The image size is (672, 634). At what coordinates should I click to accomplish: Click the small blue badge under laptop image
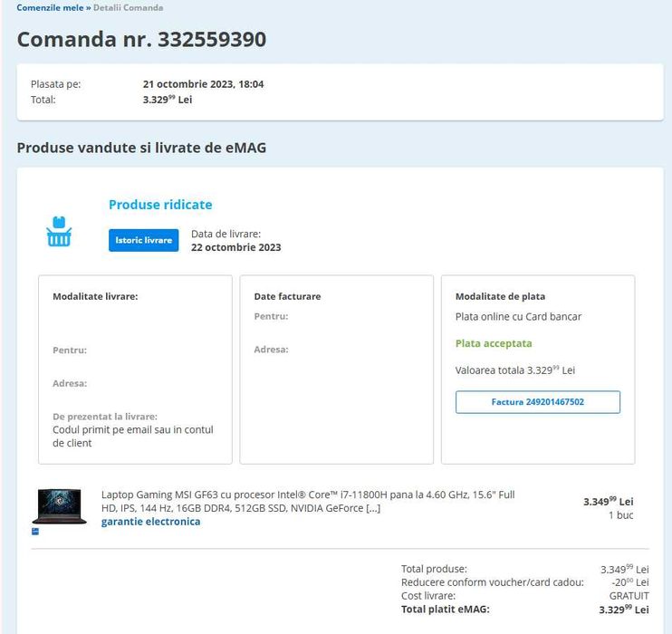pyautogui.click(x=35, y=532)
